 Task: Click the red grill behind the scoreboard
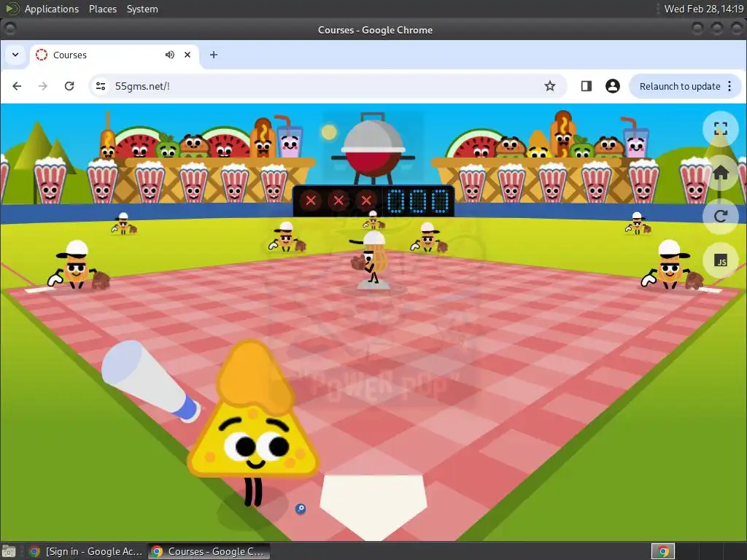373,147
